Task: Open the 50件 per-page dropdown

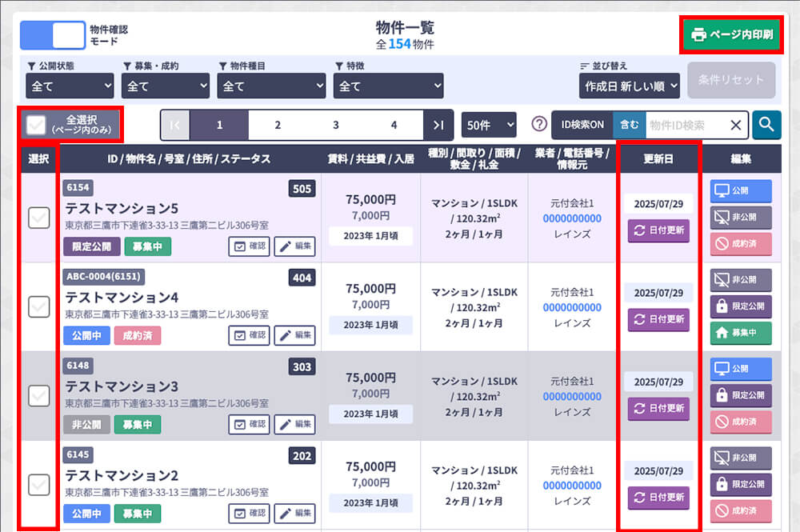Action: click(x=489, y=125)
